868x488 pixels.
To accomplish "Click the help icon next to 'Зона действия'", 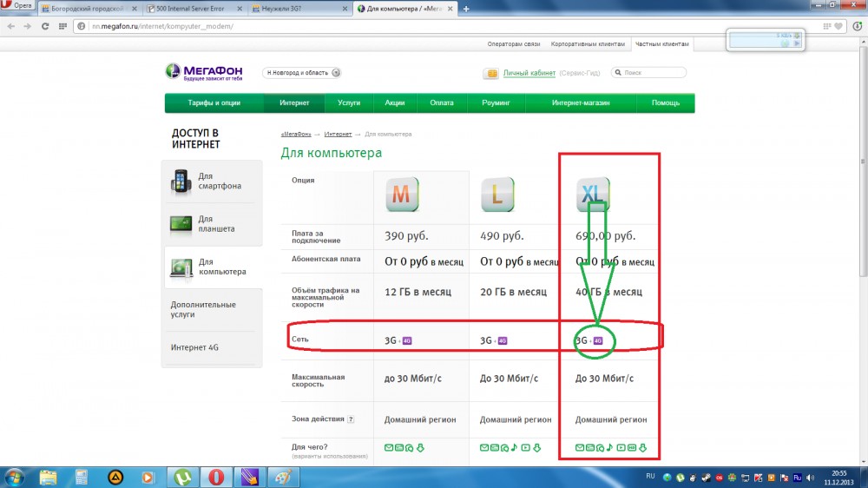I will pyautogui.click(x=351, y=419).
